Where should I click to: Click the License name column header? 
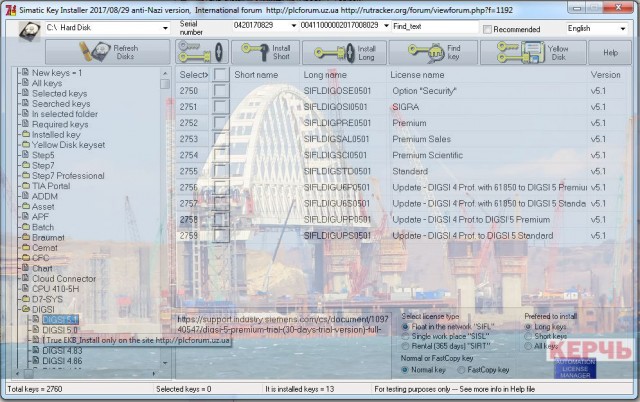(417, 75)
